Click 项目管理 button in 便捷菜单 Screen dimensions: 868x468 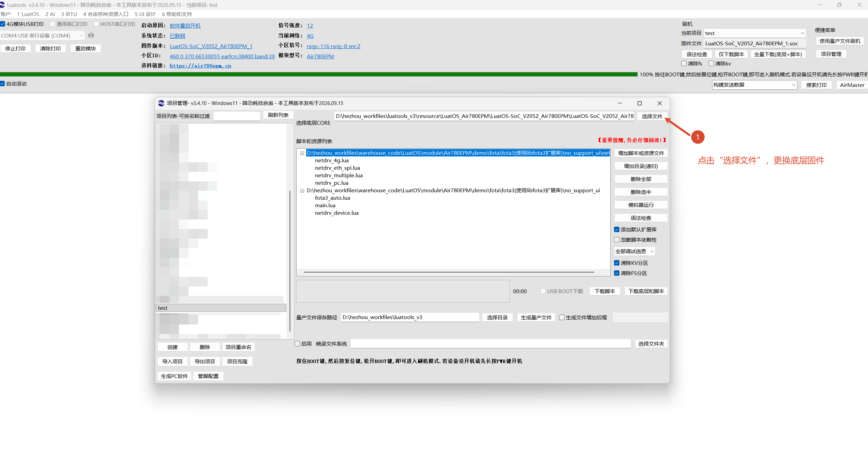[x=831, y=54]
